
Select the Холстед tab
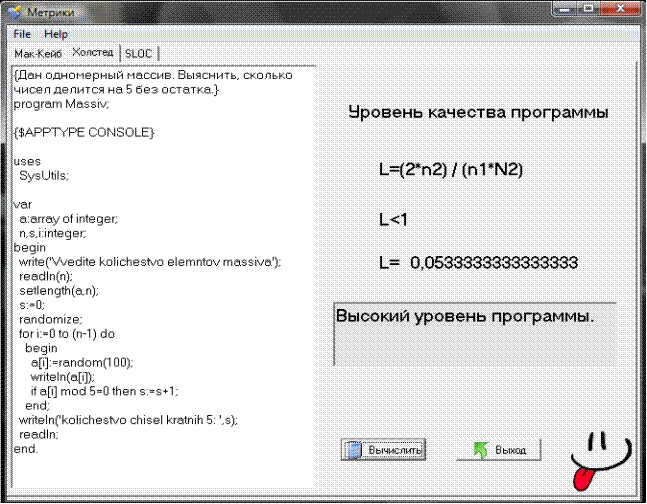pos(92,52)
